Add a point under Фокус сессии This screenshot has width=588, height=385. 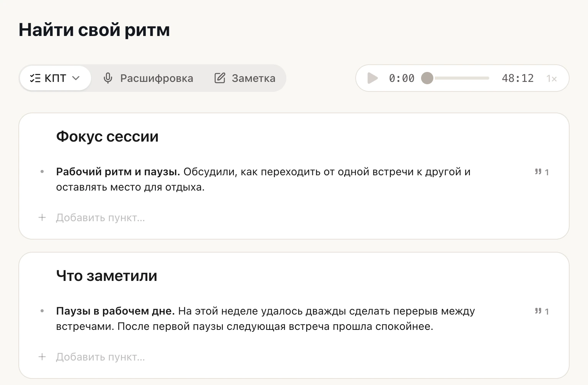[x=100, y=218]
